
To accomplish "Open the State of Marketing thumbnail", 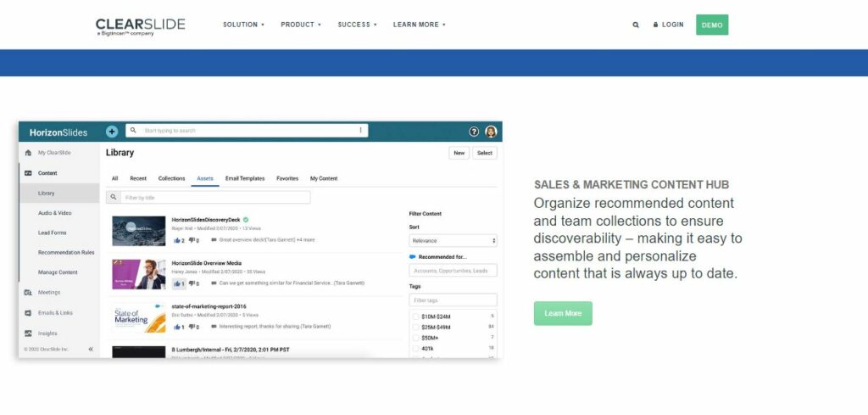I will click(138, 317).
